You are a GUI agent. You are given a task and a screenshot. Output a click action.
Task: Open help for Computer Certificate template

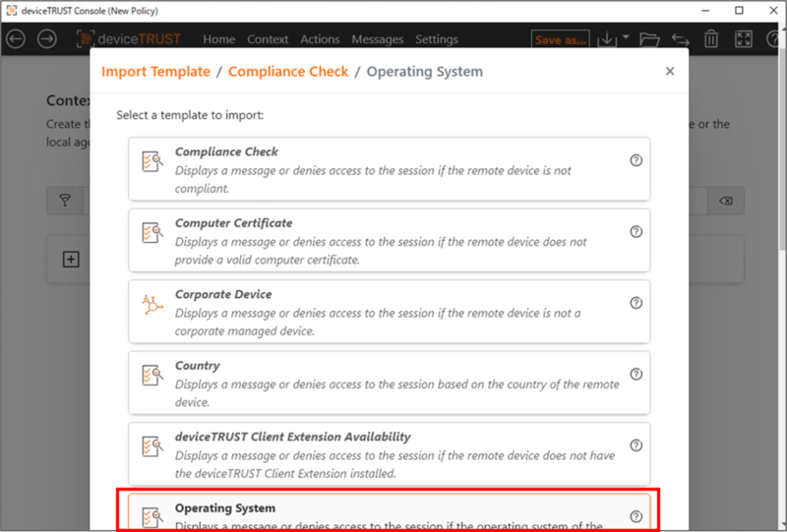point(636,231)
